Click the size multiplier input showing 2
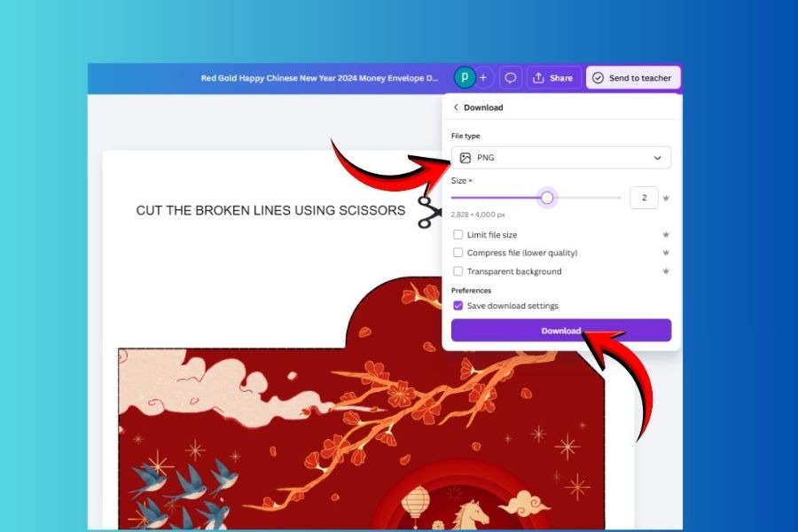Viewport: 798px width, 532px height. (x=644, y=198)
